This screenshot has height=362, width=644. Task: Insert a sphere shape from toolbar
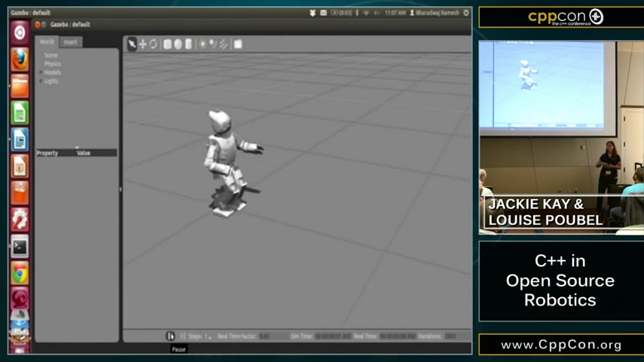pyautogui.click(x=178, y=44)
